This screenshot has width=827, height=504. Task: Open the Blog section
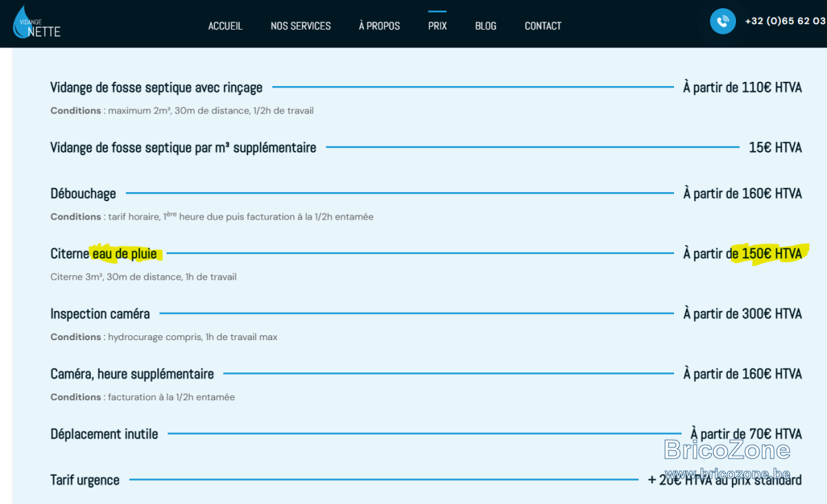[485, 26]
